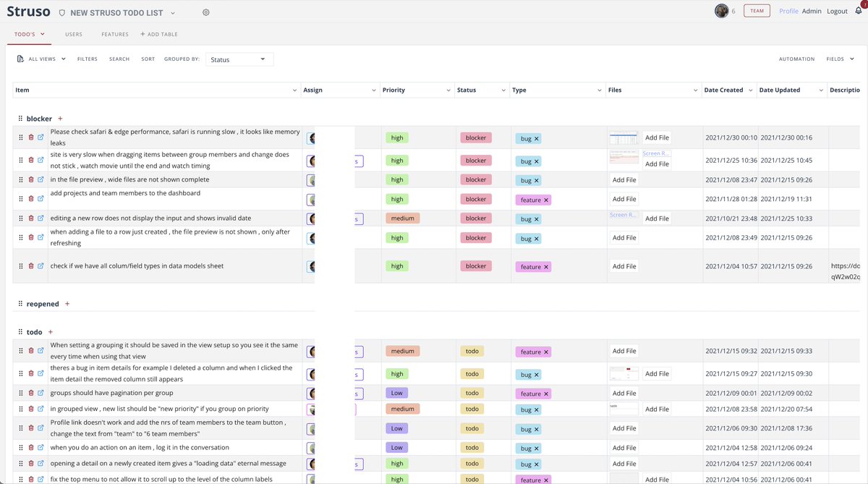Open the notifications bell
The width and height of the screenshot is (868, 484).
(x=858, y=11)
